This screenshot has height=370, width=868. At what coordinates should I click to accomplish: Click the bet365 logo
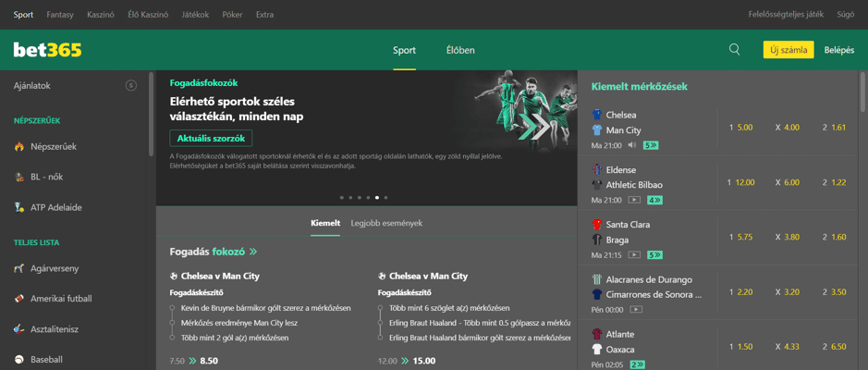(47, 50)
